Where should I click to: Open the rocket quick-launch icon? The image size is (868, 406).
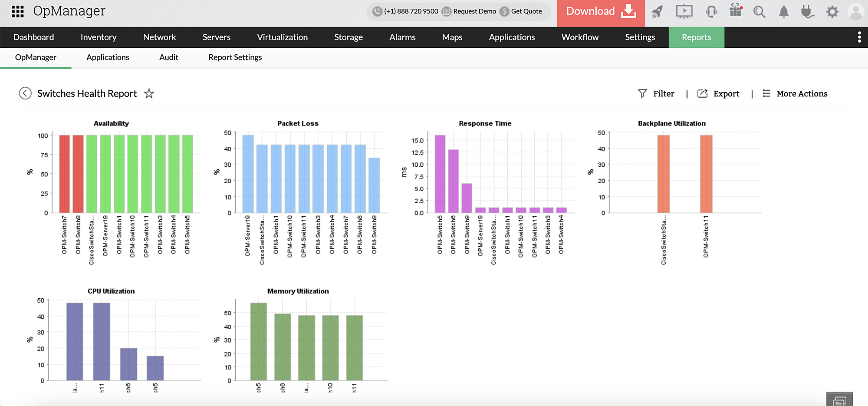[657, 12]
